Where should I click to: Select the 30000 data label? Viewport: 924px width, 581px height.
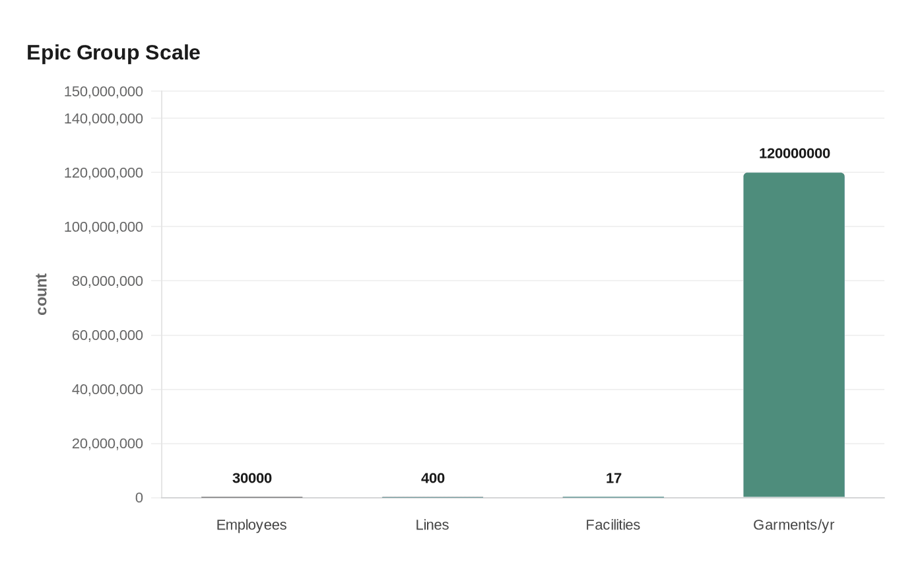(252, 478)
